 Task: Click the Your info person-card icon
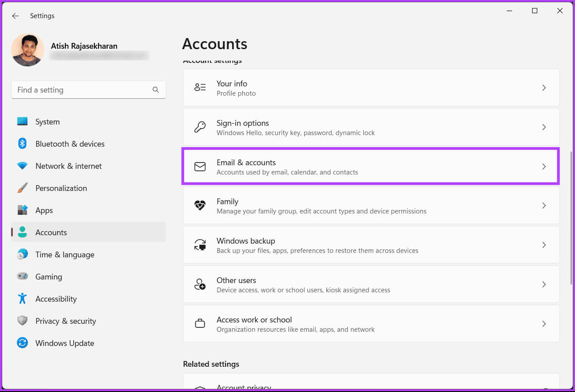tap(200, 88)
